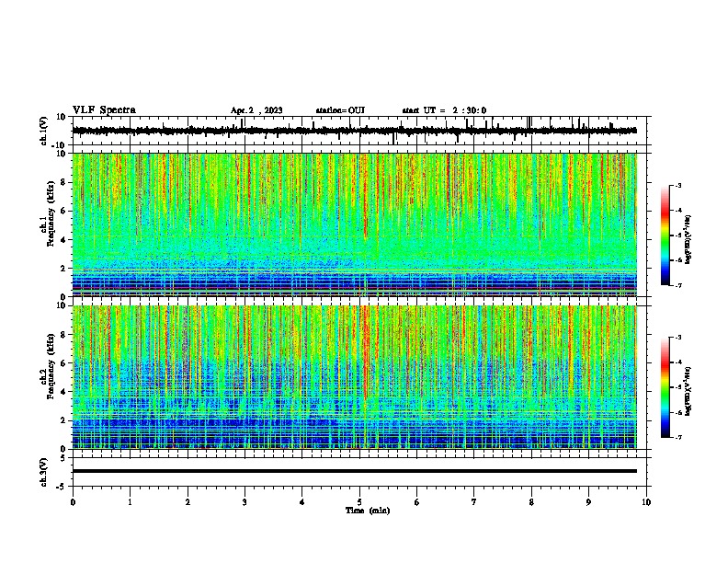This screenshot has height=563, width=728.
Task: Click time axis tick label "2"
Action: 188,502
